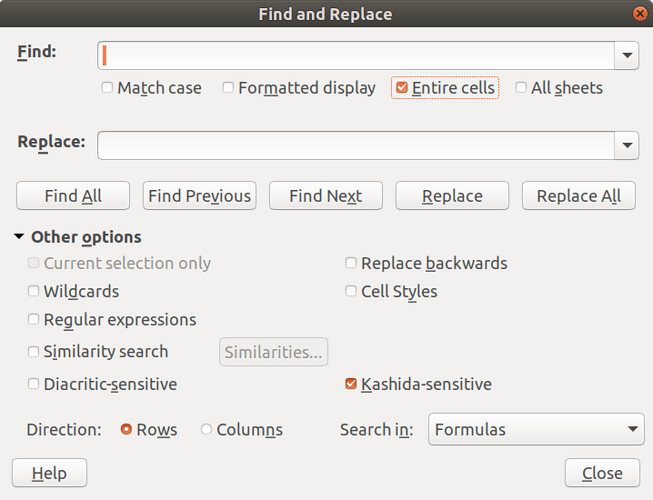Viewport: 653px width, 500px height.
Task: Focus the Replace text field
Action: [x=356, y=145]
